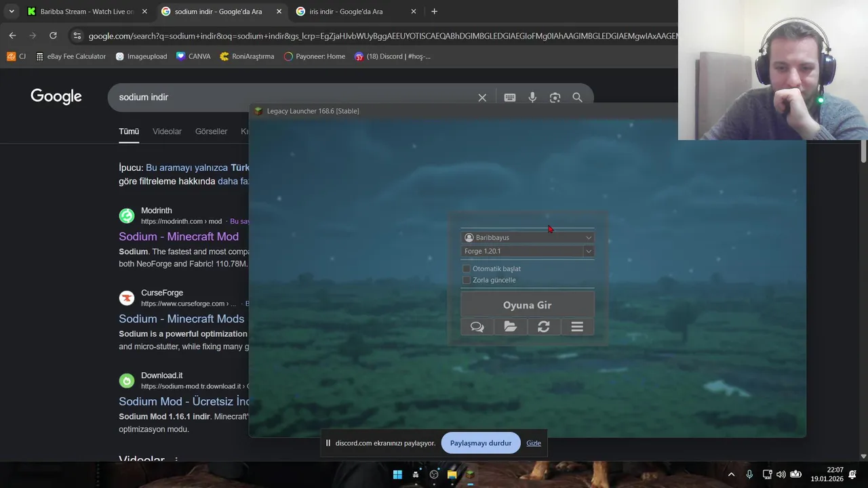Expand the Baribbayus account dropdown
Viewport: 868px width, 488px height.
(589, 238)
